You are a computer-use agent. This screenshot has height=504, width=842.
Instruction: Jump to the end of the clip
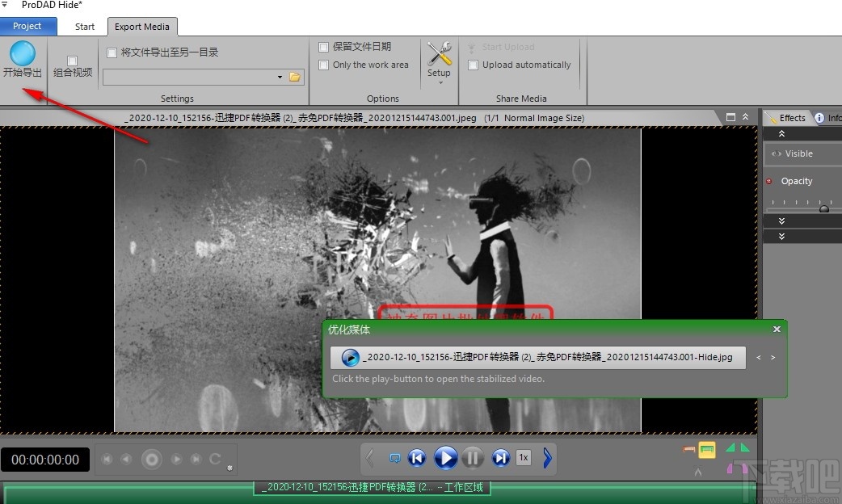[500, 458]
